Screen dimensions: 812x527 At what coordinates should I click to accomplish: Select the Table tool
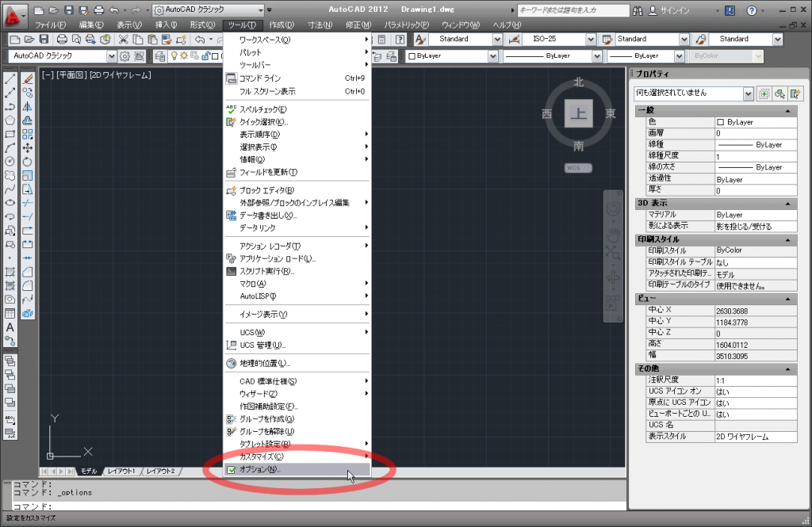tap(10, 313)
